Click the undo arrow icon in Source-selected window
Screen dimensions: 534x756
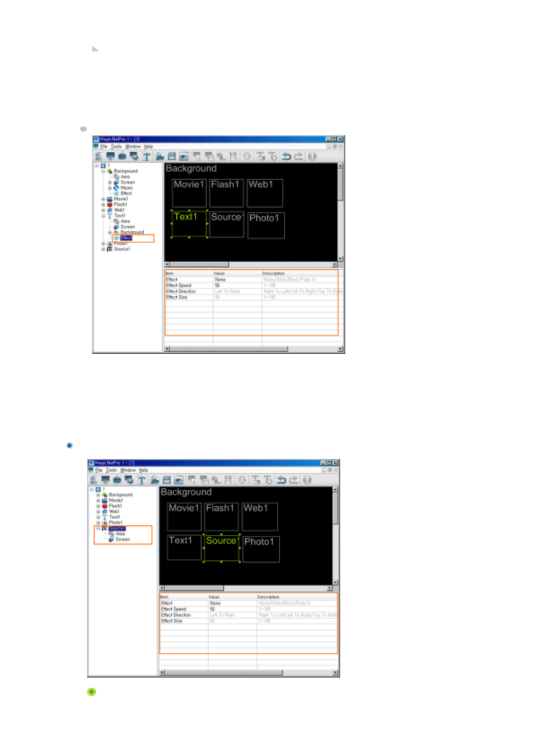[281, 480]
